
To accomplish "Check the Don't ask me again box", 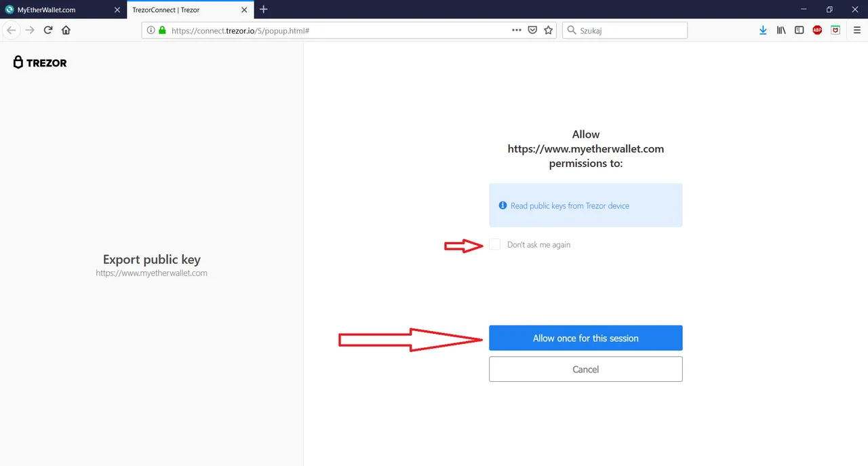I will [x=494, y=244].
